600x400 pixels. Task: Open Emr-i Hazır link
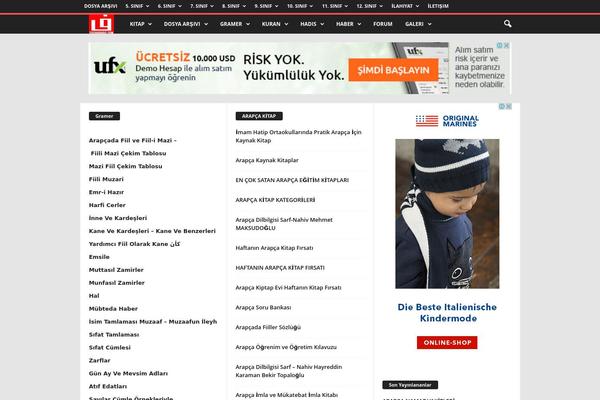[x=106, y=192]
